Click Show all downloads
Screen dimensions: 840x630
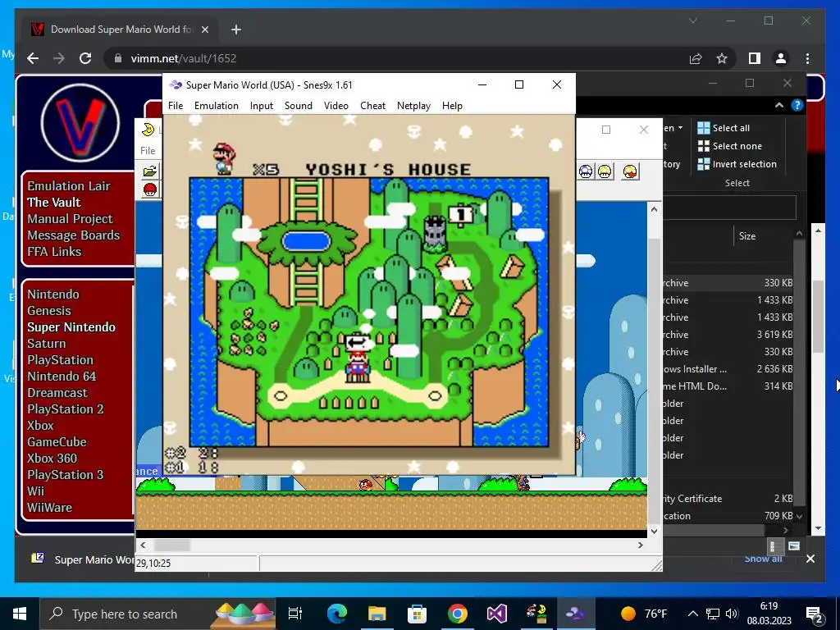point(763,559)
